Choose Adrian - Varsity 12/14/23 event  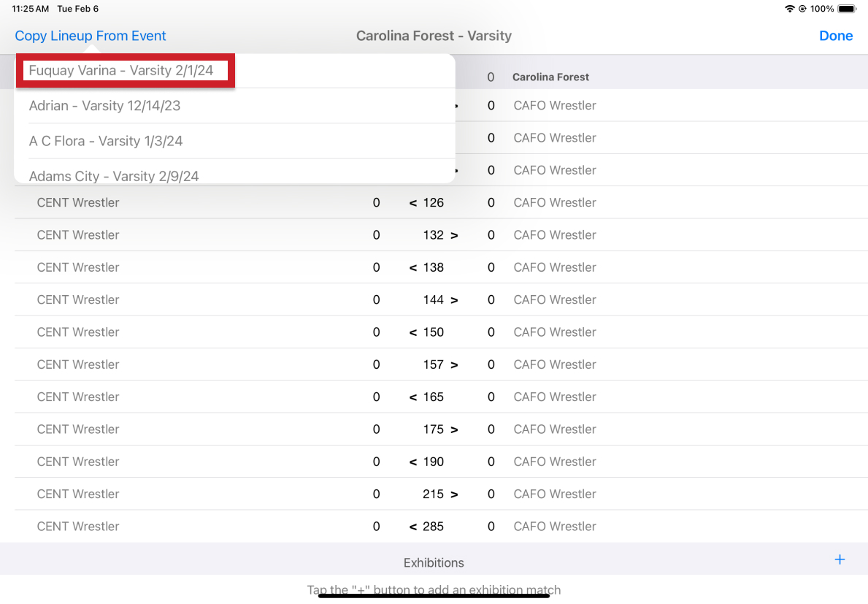coord(104,106)
